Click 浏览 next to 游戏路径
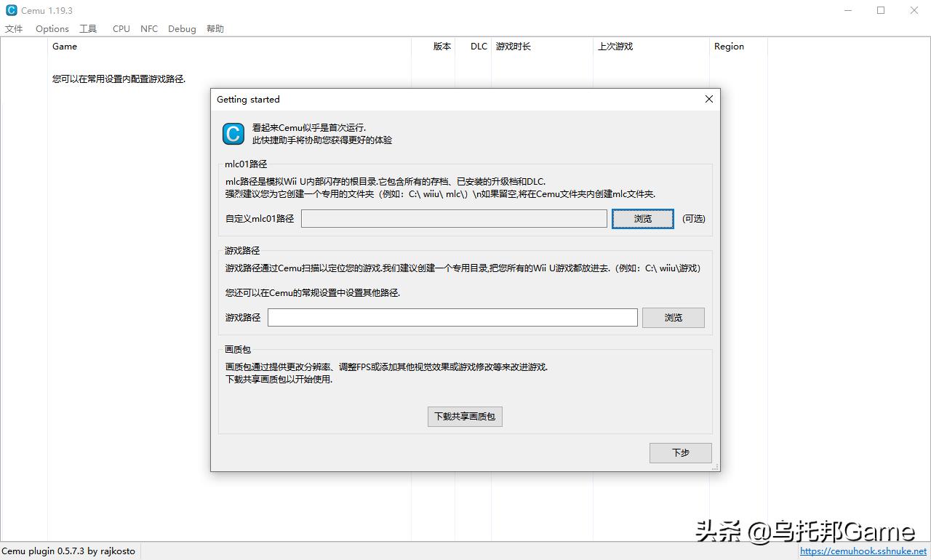 click(x=673, y=317)
